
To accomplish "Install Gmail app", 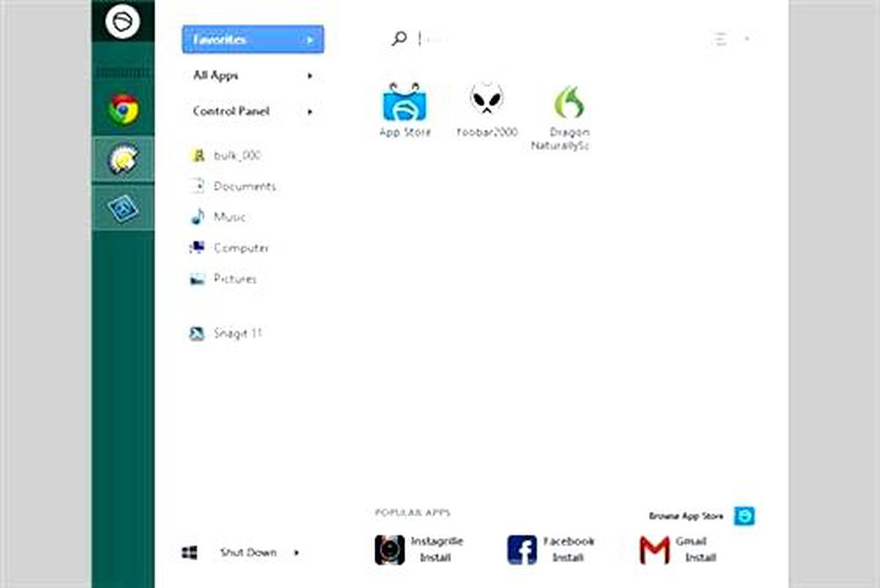I will (x=700, y=558).
